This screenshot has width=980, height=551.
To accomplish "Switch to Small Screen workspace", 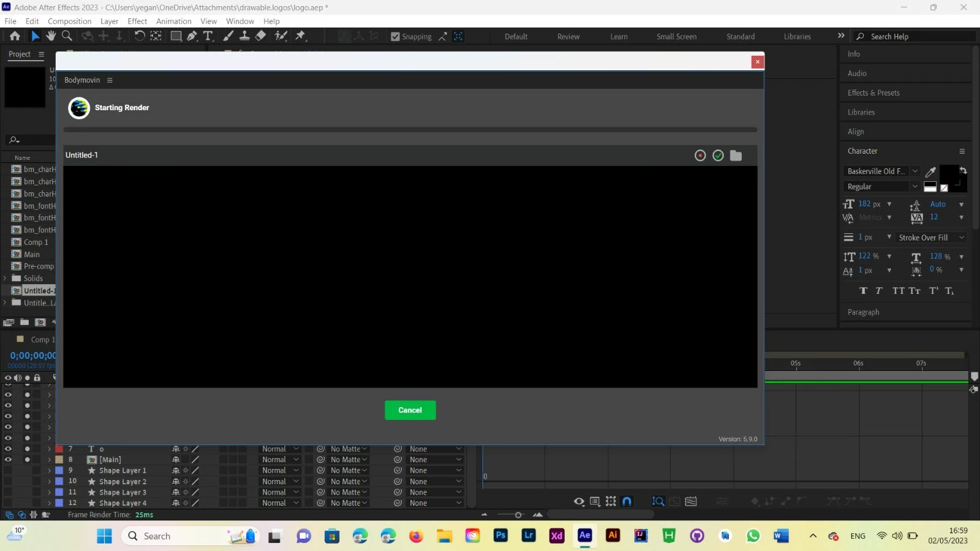I will [676, 37].
